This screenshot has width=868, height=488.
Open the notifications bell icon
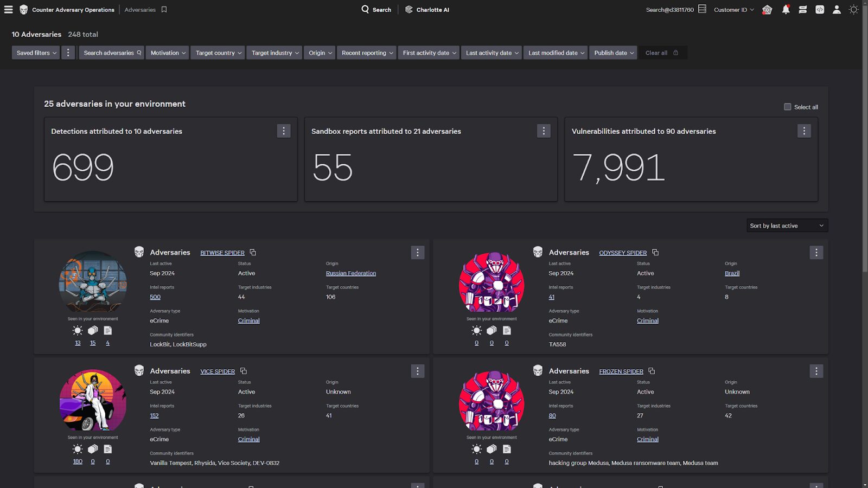click(x=785, y=9)
